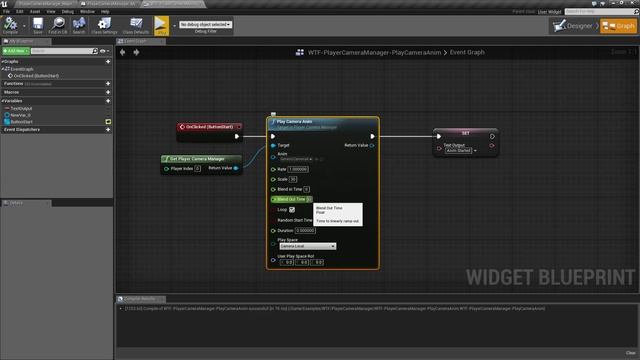The height and width of the screenshot is (360, 640).
Task: Click Play Camera Anim Return Value pin
Action: pos(372,145)
